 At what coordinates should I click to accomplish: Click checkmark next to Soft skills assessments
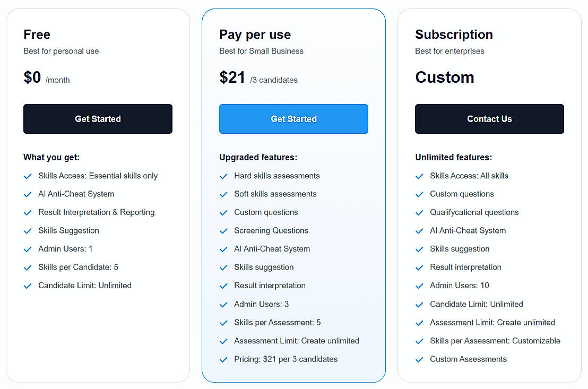point(224,194)
